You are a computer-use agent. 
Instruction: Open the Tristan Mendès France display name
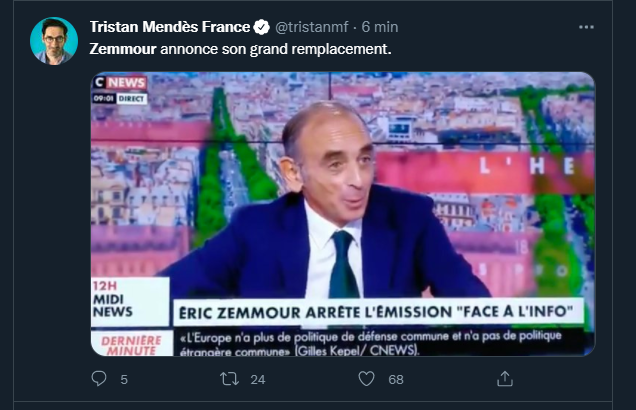click(169, 26)
